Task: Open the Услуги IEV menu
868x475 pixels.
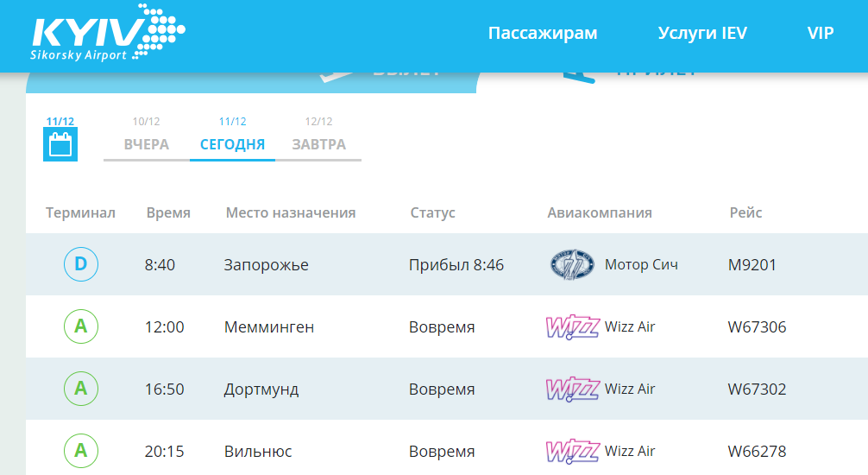Action: coord(702,34)
